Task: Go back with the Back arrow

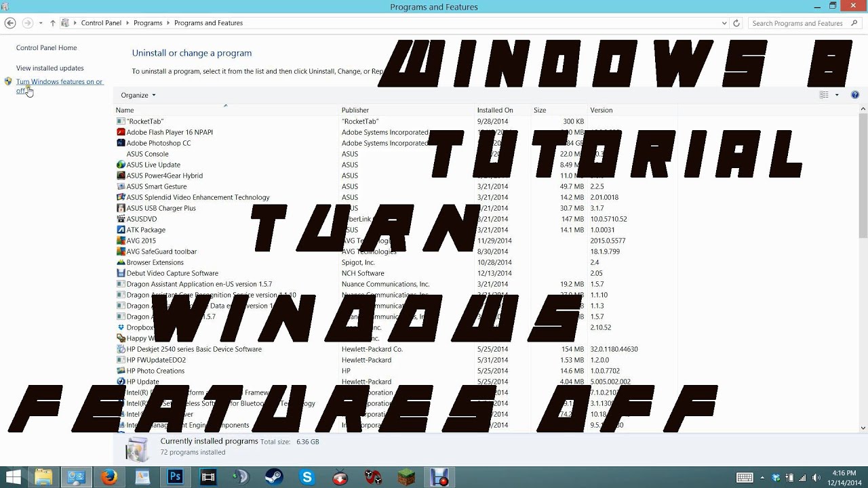Action: pyautogui.click(x=9, y=23)
